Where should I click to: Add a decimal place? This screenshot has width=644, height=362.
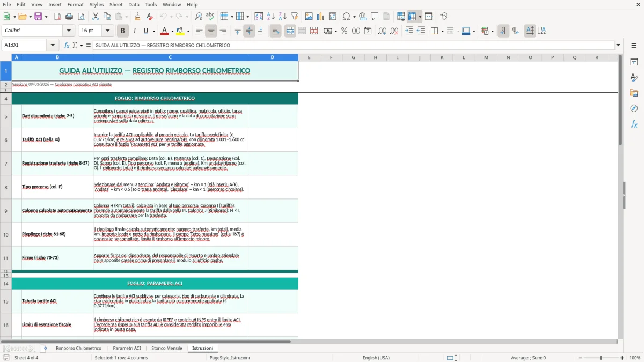tap(382, 31)
